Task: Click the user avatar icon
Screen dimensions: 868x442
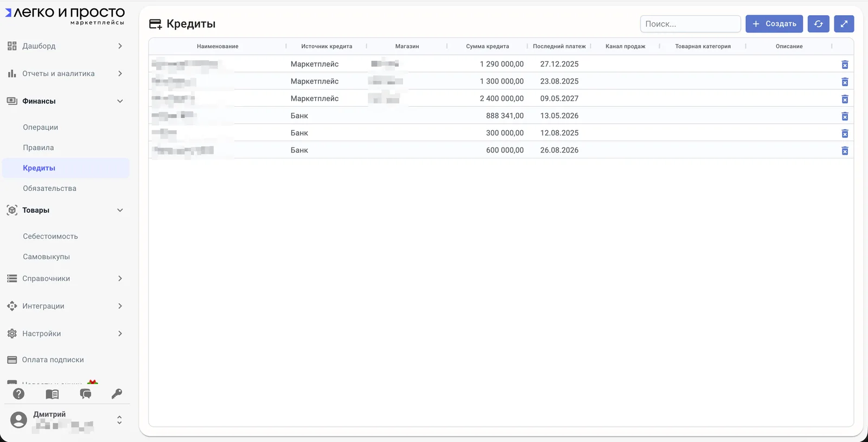Action: (18, 420)
